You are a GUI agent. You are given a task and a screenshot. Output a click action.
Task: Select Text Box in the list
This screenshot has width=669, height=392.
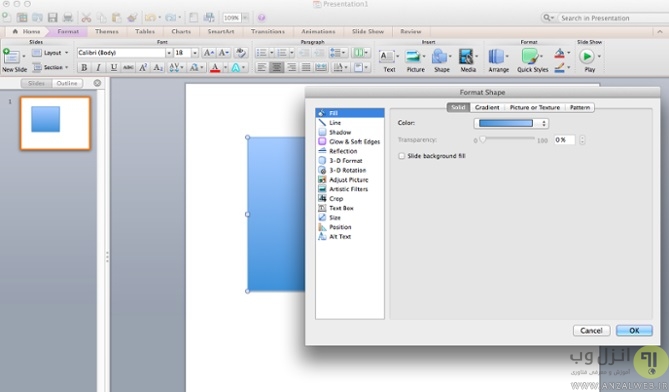click(x=350, y=208)
